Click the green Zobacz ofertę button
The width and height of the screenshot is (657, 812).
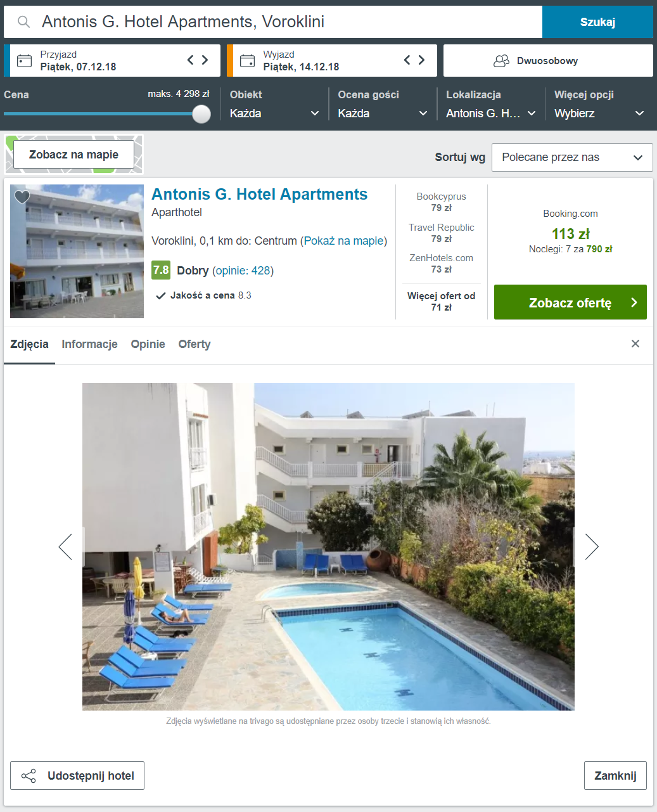point(570,302)
